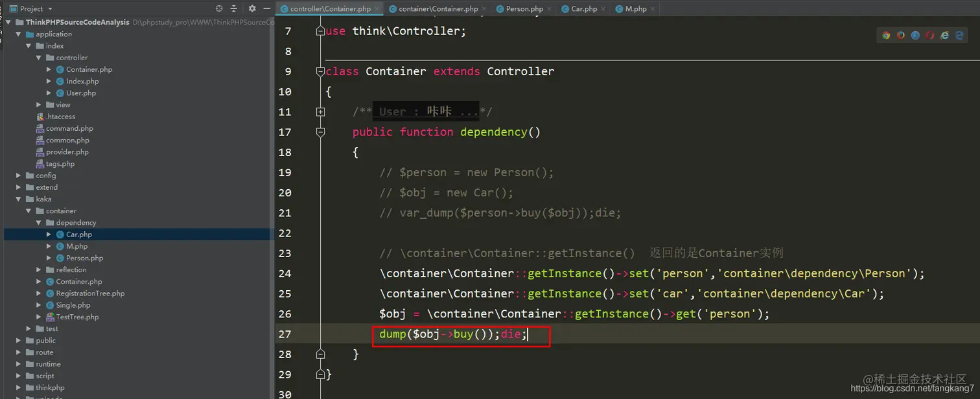The height and width of the screenshot is (399, 980).
Task: Open preview in Chrome browser
Action: click(x=886, y=36)
